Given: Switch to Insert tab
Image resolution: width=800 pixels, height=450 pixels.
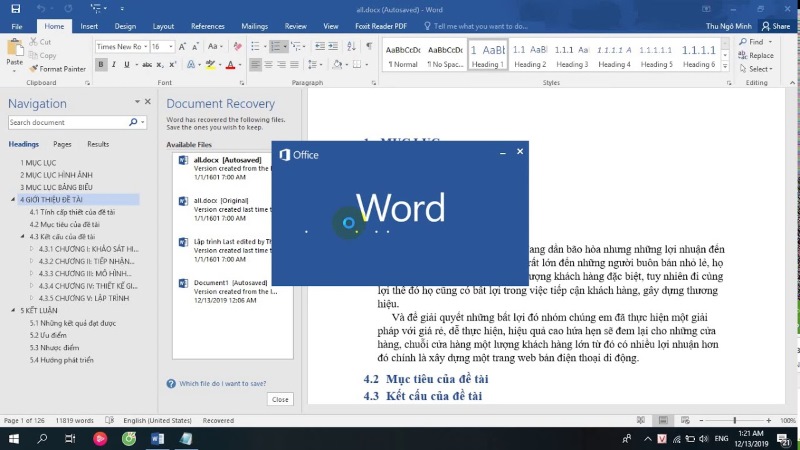Looking at the screenshot, I should pyautogui.click(x=89, y=26).
